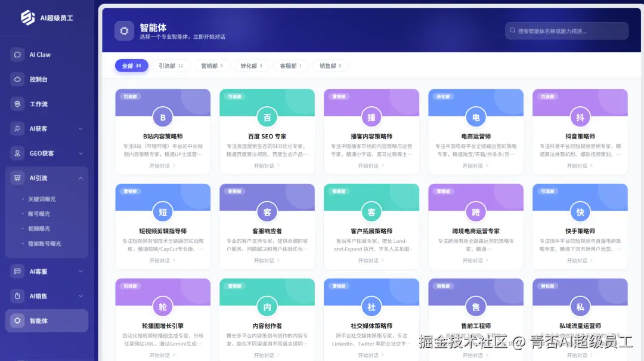Click the 社交媒体策略师 card title
This screenshot has width=644, height=361.
371,326
